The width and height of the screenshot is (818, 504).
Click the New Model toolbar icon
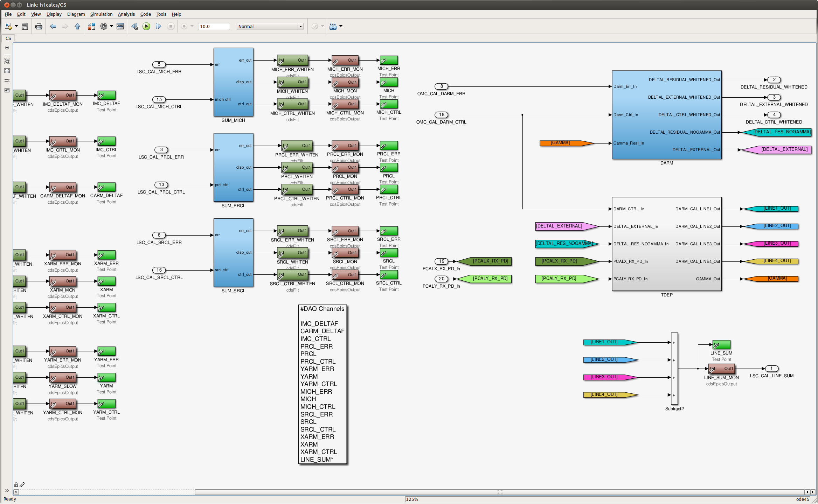click(x=8, y=26)
